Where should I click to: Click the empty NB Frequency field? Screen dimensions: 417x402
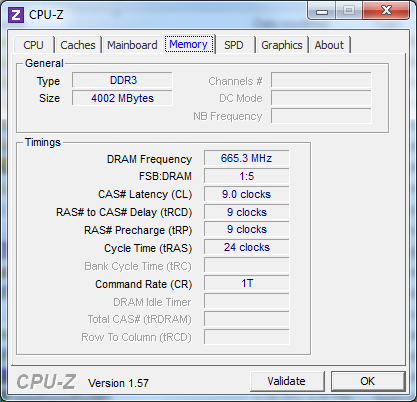pos(321,116)
